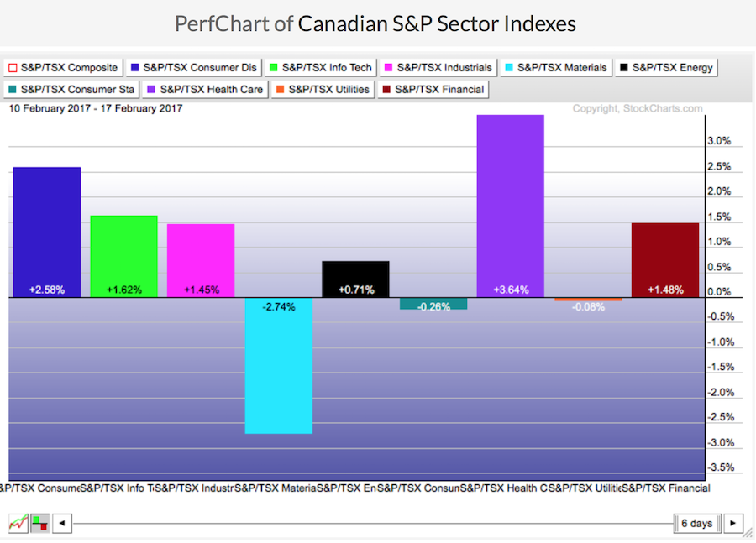Select the histogram bar chart mode icon

pyautogui.click(x=39, y=523)
